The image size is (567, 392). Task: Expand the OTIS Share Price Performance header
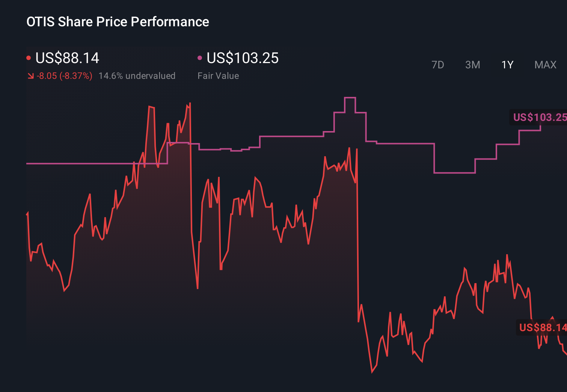point(117,21)
